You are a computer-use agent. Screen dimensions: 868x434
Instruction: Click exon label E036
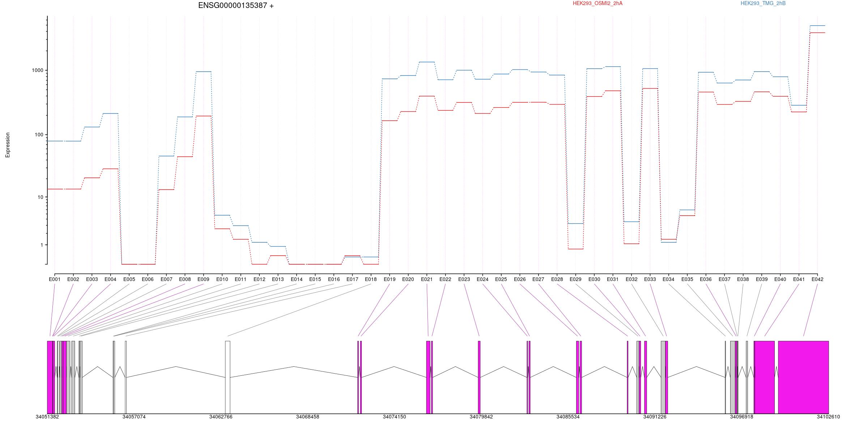point(706,279)
